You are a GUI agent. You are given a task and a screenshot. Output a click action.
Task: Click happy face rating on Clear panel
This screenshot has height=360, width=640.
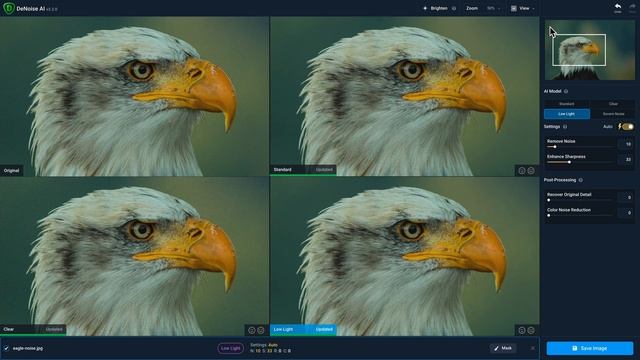point(252,330)
